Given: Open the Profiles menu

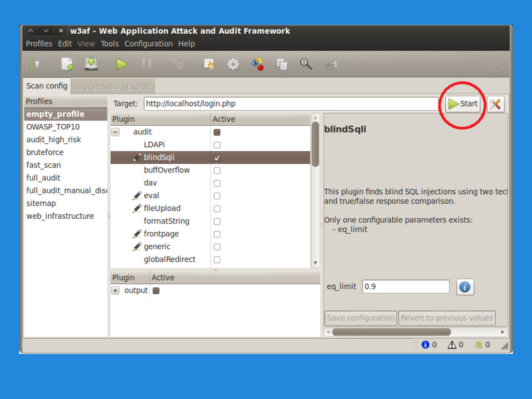Looking at the screenshot, I should tap(39, 44).
